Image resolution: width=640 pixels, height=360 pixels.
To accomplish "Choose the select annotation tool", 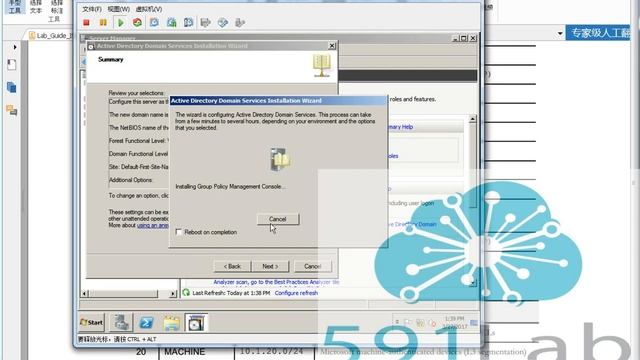I will coord(57,7).
